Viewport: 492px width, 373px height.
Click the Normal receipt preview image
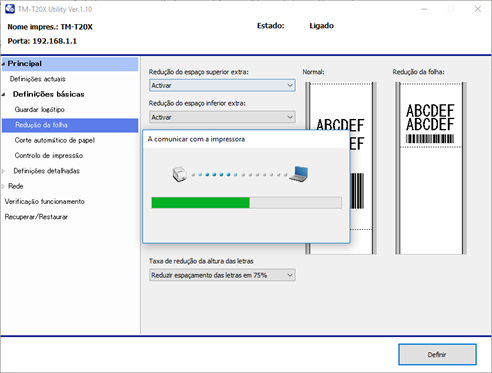pyautogui.click(x=341, y=168)
